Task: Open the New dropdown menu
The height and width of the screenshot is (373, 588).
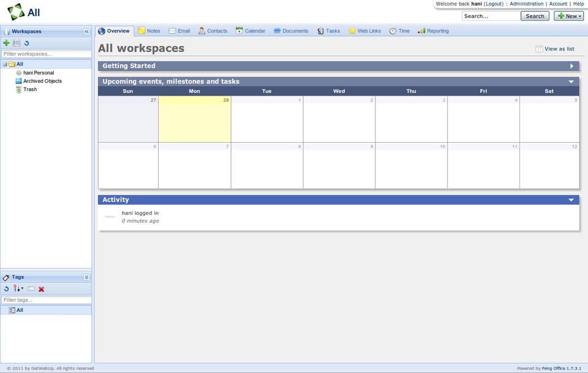Action: pos(569,16)
